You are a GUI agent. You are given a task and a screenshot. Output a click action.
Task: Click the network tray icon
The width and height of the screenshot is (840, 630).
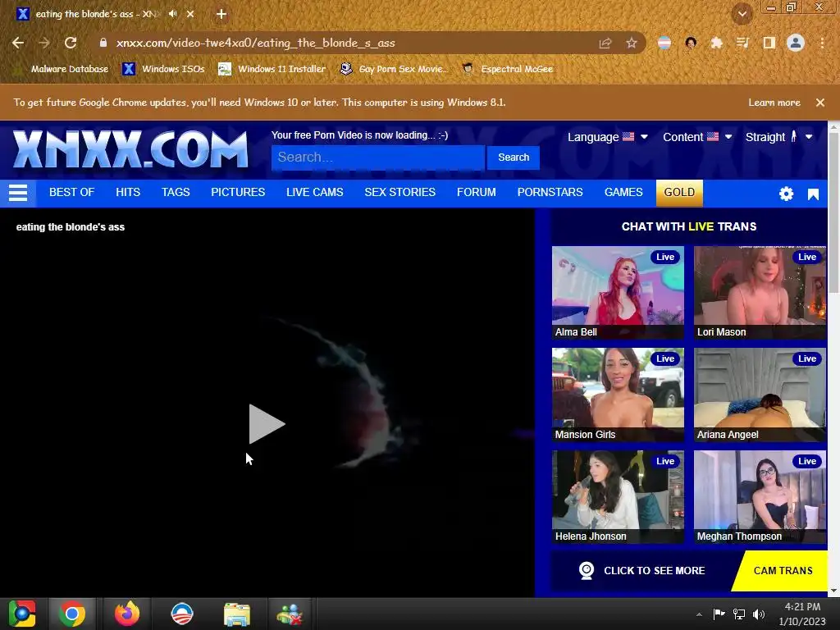(x=739, y=614)
